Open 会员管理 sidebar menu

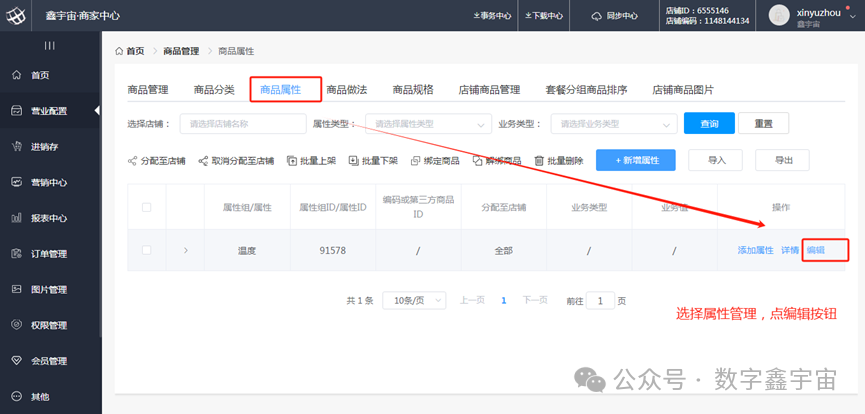pos(49,361)
